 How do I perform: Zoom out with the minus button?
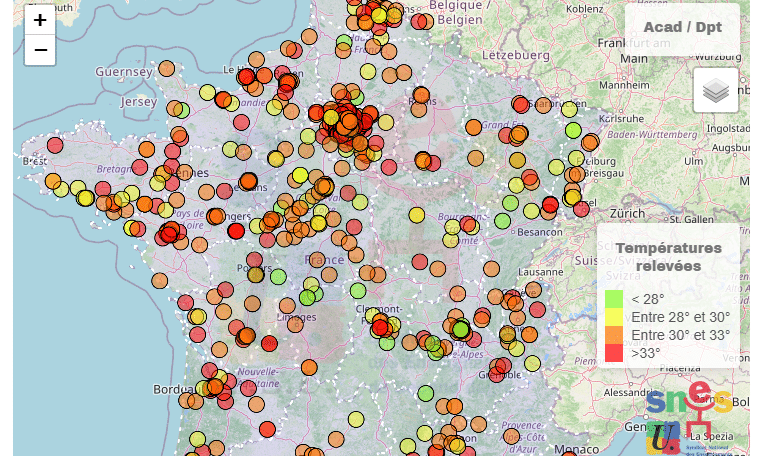click(x=40, y=50)
